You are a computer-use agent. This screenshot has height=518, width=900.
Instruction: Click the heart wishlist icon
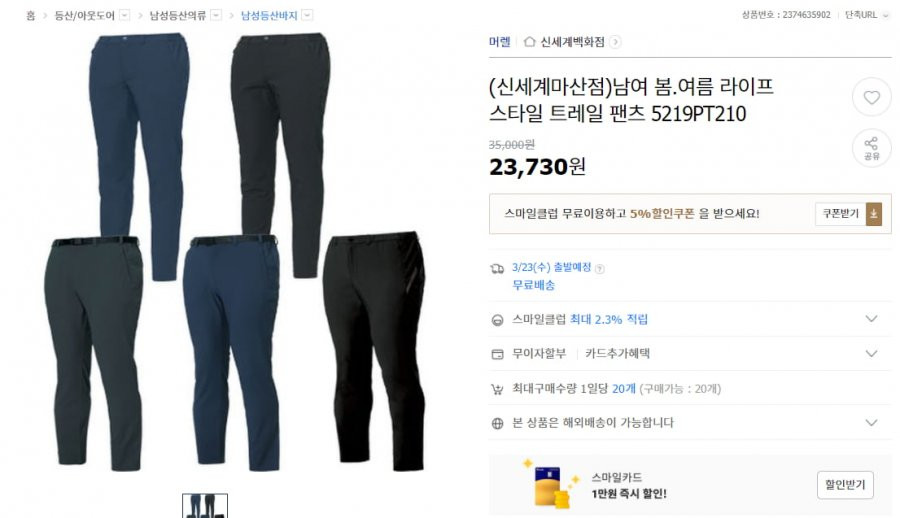click(871, 98)
